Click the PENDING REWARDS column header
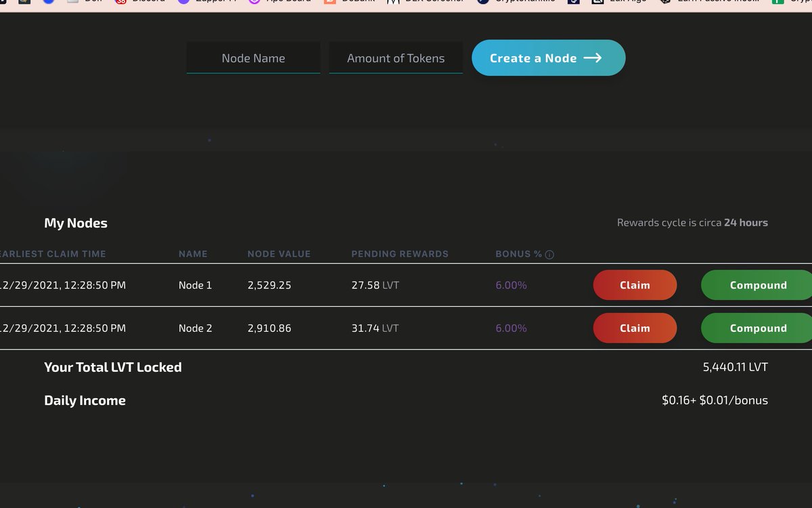 tap(400, 254)
